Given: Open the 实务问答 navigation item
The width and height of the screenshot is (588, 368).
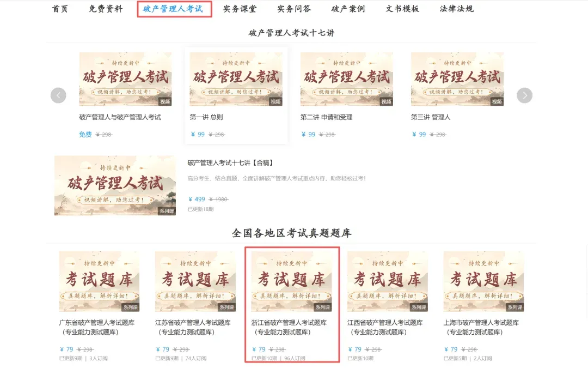Looking at the screenshot, I should [294, 9].
